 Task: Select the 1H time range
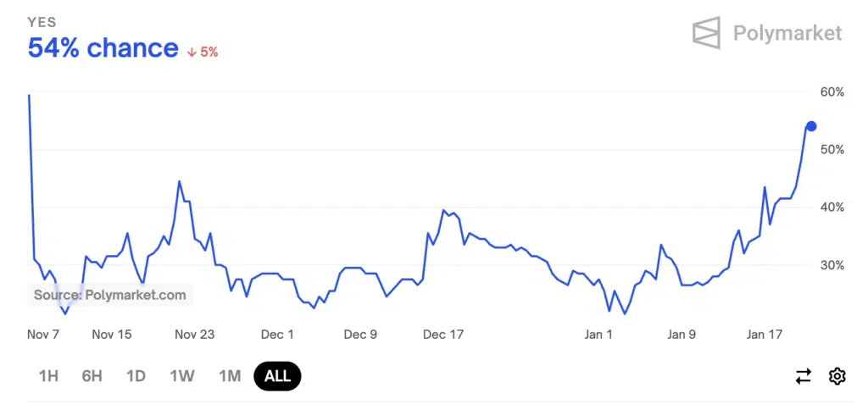click(48, 376)
